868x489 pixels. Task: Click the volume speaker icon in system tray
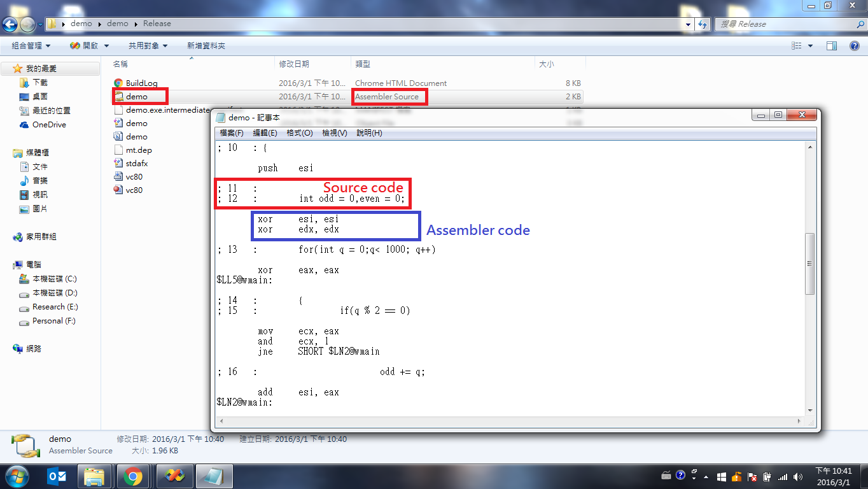click(x=799, y=476)
